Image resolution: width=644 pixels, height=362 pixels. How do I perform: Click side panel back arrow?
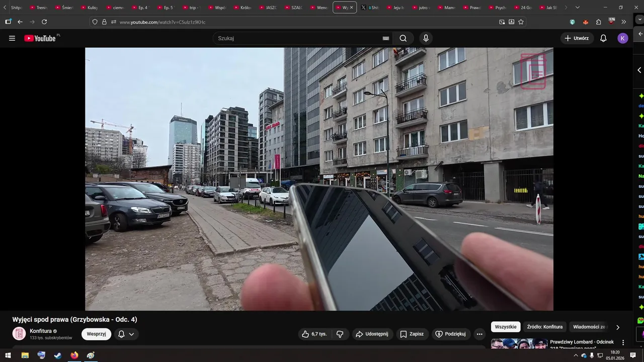click(x=640, y=34)
